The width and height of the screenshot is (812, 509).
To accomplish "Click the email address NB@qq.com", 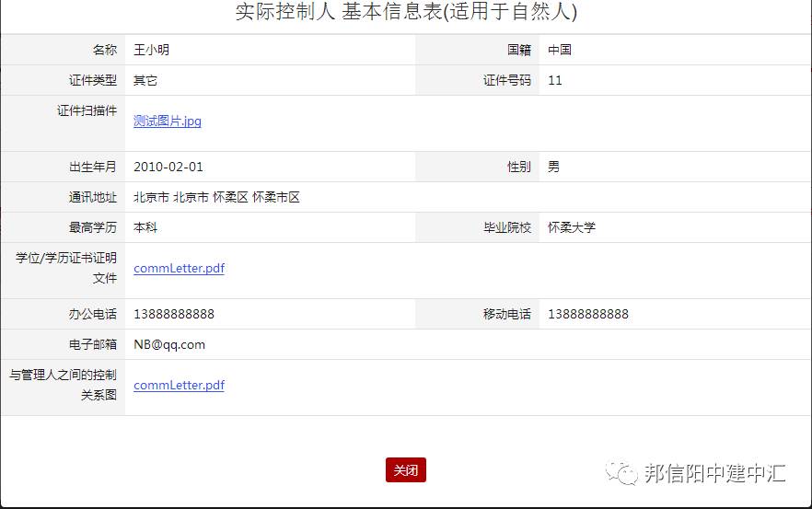I will tap(168, 344).
